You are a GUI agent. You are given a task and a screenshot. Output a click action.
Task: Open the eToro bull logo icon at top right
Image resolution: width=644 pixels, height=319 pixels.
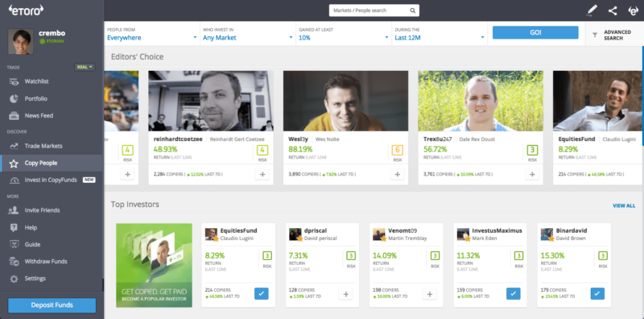(x=634, y=10)
